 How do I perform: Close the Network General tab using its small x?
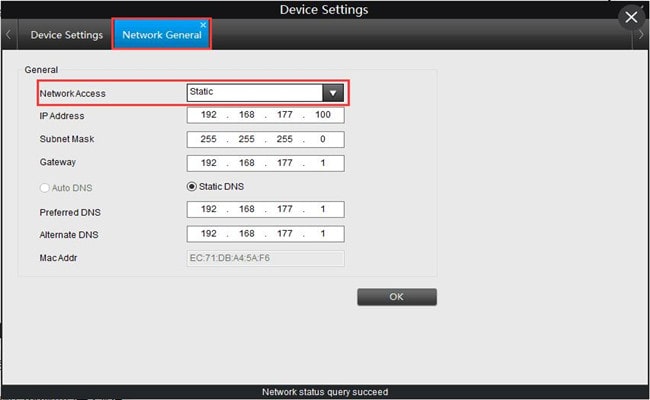tap(203, 25)
